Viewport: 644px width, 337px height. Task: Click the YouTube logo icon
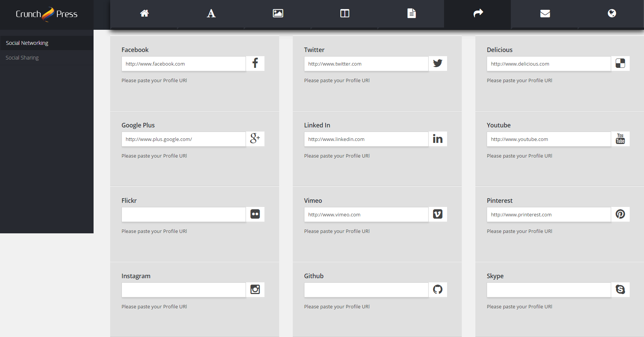pyautogui.click(x=620, y=139)
